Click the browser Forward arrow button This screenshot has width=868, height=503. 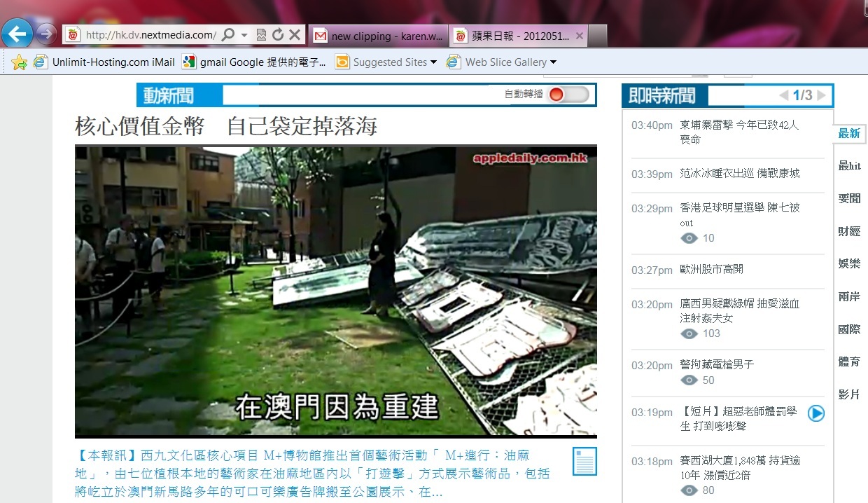[x=46, y=33]
